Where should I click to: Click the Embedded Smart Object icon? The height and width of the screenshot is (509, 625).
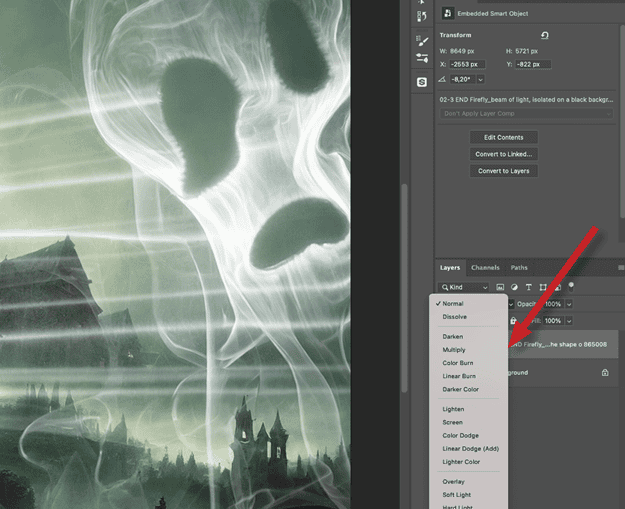pyautogui.click(x=445, y=13)
